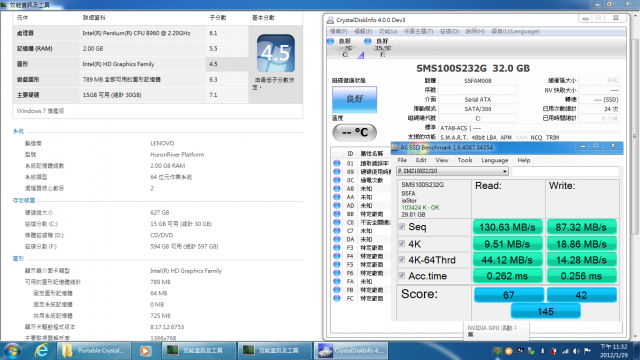Toggle the Seq benchmark checkbox

tap(402, 227)
